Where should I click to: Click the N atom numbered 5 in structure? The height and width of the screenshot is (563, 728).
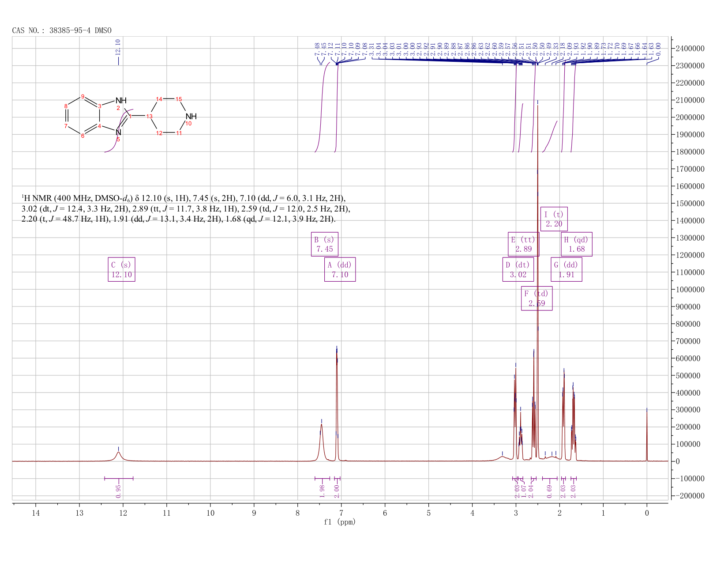(x=118, y=132)
